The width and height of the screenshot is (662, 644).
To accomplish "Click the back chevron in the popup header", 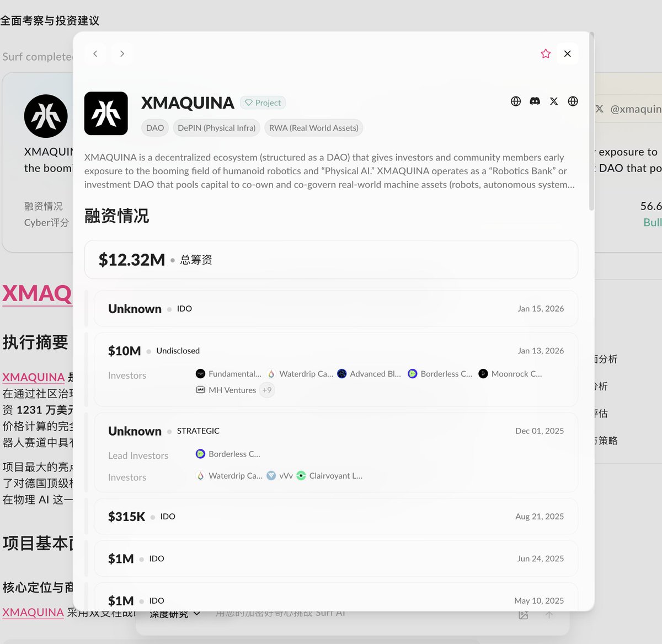I will 95,53.
